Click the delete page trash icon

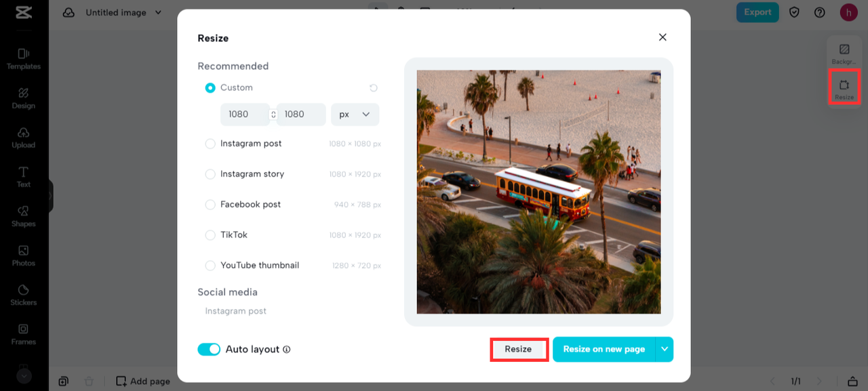pos(88,381)
